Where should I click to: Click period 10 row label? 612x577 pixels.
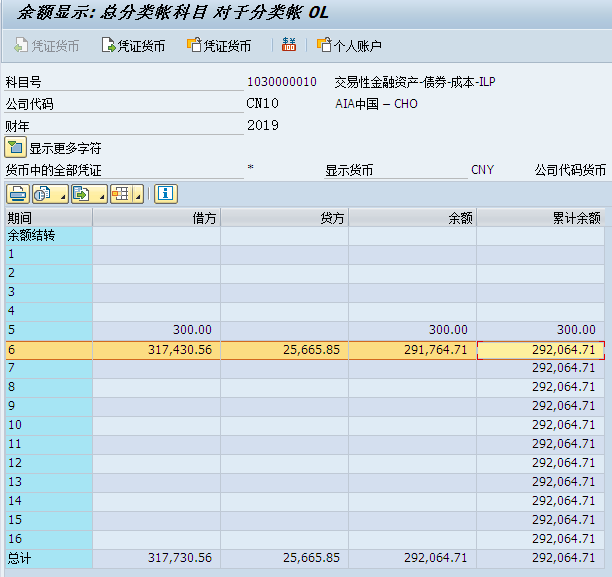49,425
